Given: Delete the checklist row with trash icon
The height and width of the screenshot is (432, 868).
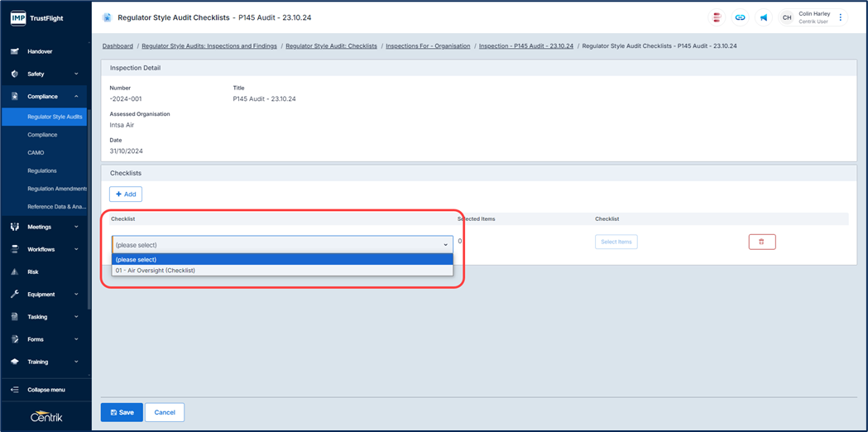Looking at the screenshot, I should point(761,242).
